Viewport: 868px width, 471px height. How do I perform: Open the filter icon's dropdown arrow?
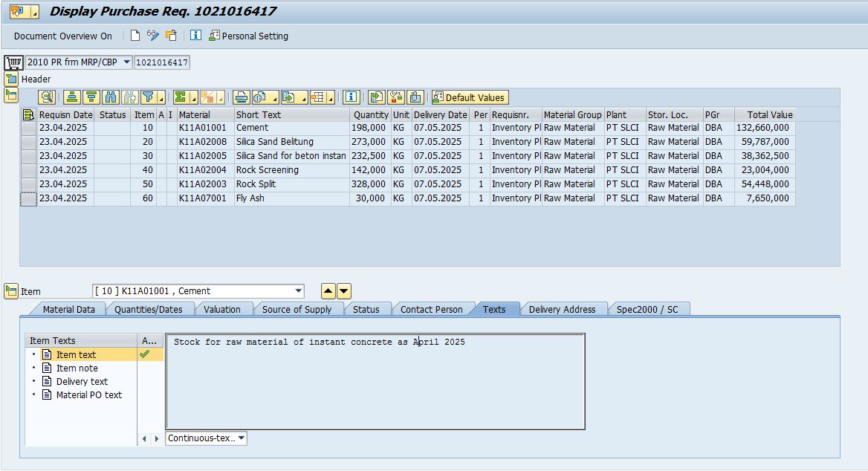161,98
